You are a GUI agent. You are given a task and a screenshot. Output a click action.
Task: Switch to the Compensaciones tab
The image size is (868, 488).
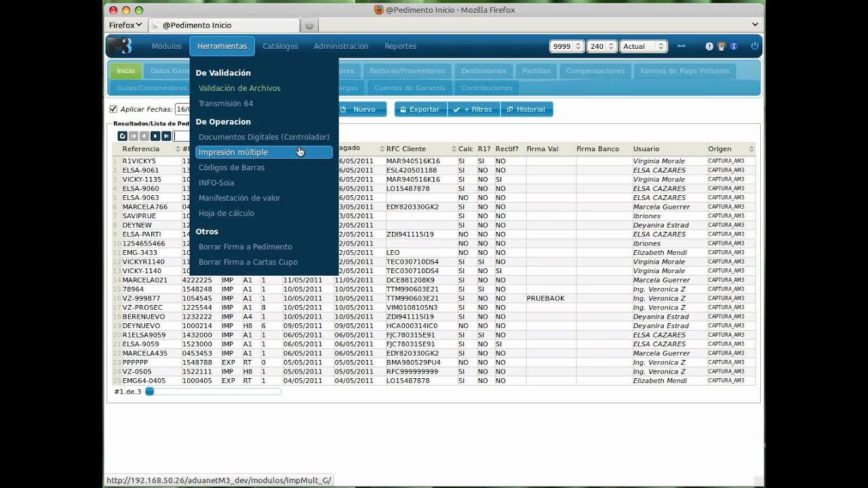(x=595, y=70)
